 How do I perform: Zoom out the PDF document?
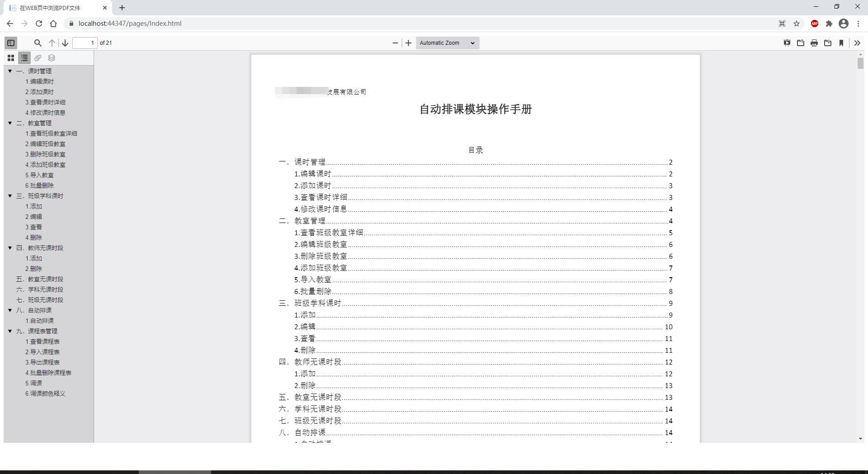click(x=395, y=43)
